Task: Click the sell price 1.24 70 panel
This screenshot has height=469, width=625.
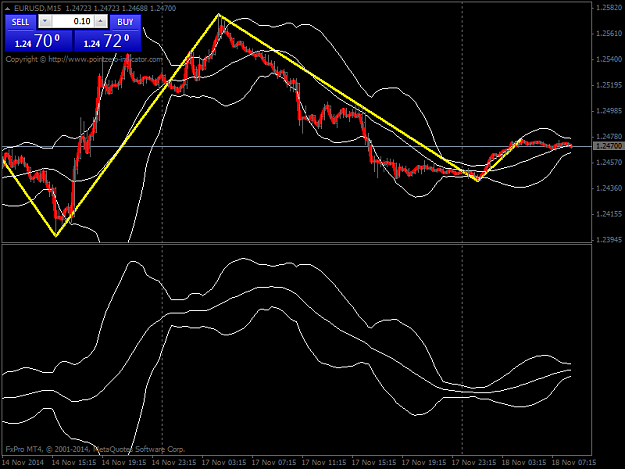Action: (38, 41)
